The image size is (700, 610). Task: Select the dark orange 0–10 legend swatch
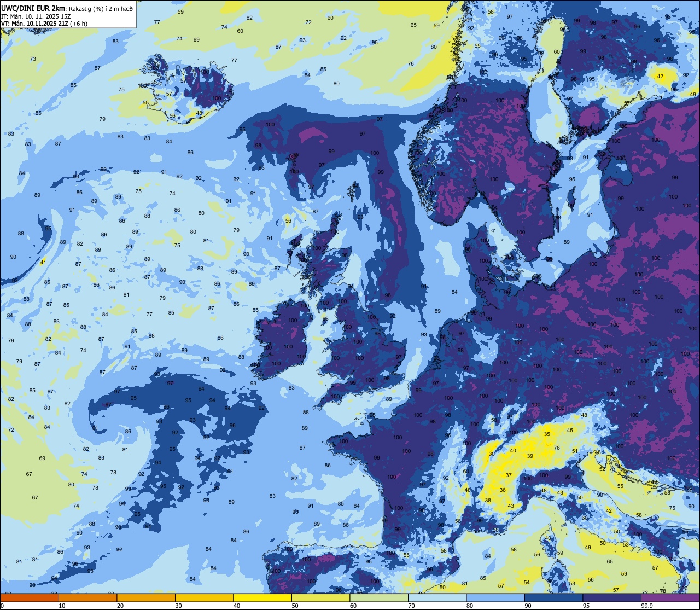tap(30, 597)
